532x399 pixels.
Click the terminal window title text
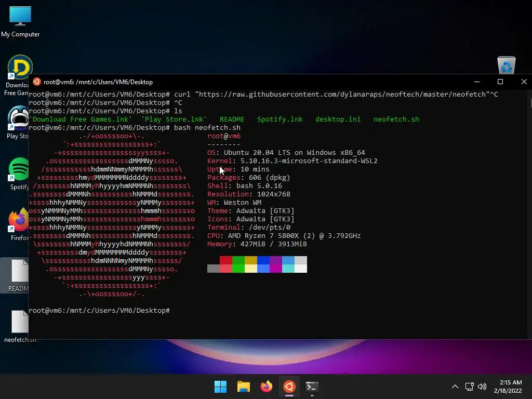click(x=98, y=82)
